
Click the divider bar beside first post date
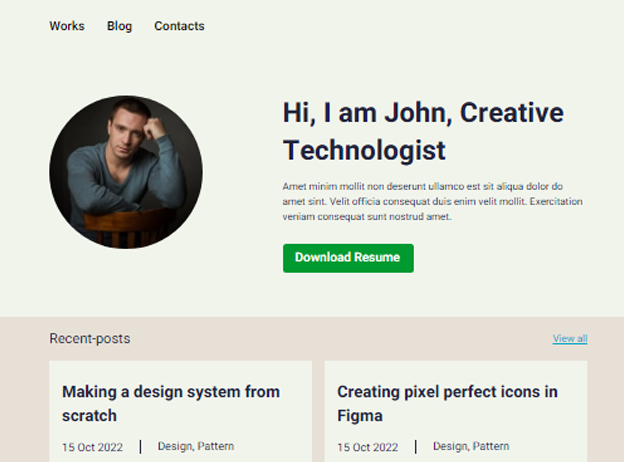(140, 447)
